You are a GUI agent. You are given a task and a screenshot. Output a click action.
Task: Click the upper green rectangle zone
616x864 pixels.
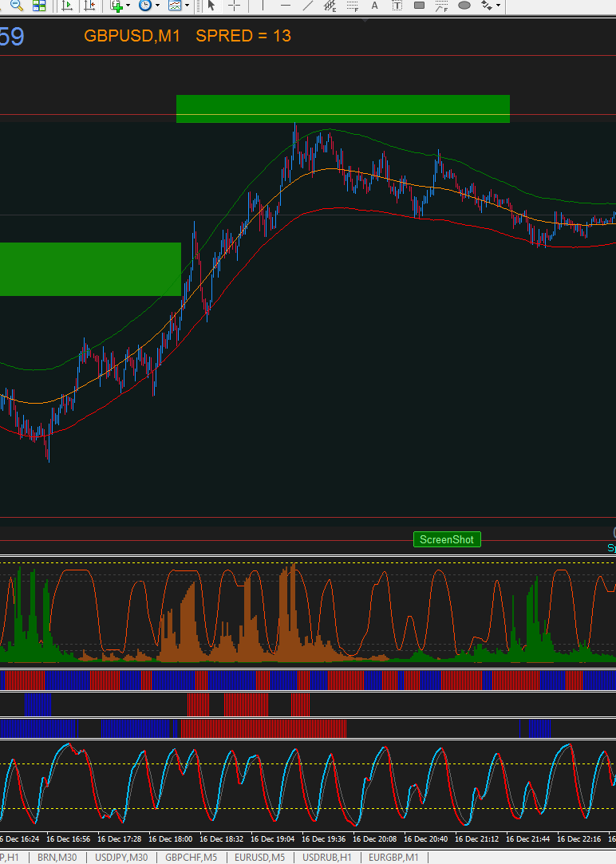click(343, 108)
